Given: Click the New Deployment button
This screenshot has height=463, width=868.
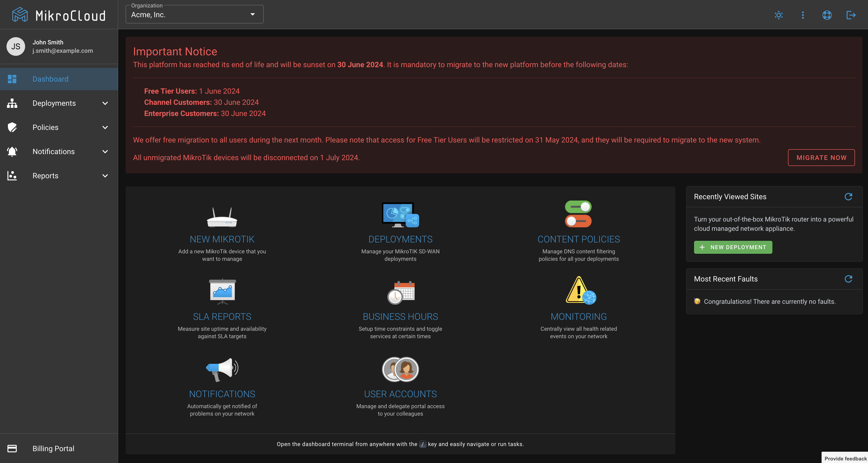Looking at the screenshot, I should pos(733,247).
